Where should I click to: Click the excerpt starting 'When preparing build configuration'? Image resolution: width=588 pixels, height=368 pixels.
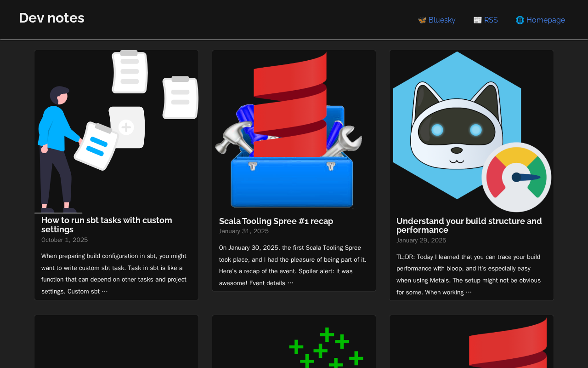[115, 274]
